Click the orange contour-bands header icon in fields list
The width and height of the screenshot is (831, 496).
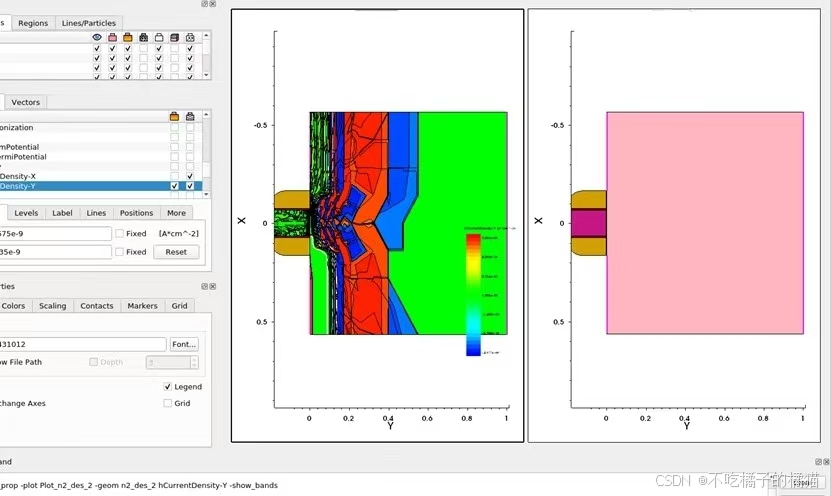coord(174,116)
